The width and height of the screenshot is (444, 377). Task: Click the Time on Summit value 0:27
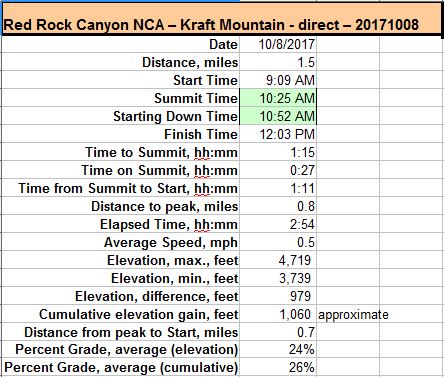click(x=278, y=170)
